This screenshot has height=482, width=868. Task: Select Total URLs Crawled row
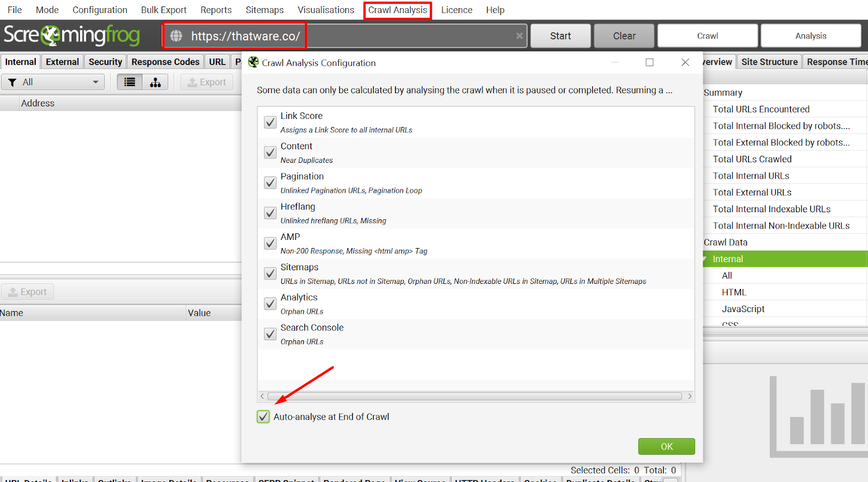pos(785,159)
